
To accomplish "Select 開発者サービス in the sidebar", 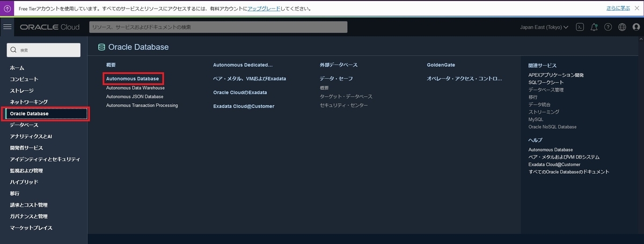I will pos(26,148).
